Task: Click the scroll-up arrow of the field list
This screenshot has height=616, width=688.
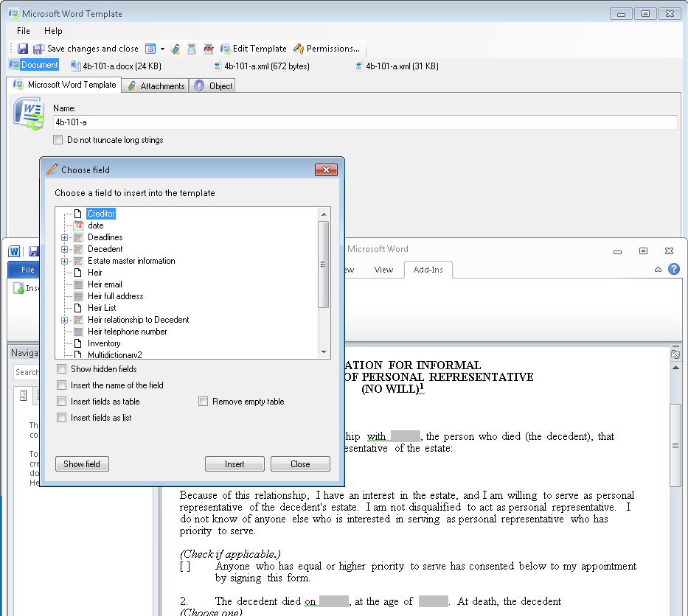Action: click(324, 214)
